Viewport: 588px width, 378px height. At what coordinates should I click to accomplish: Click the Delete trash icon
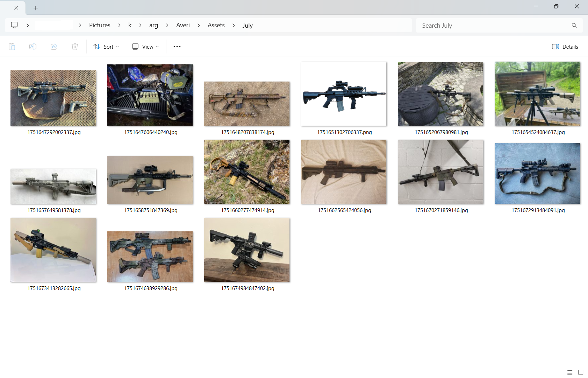point(75,47)
